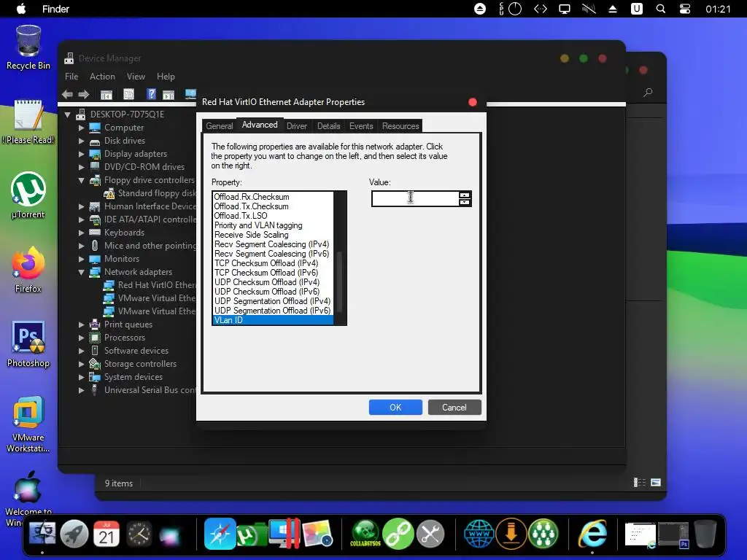Click the Spotlight search icon in menu bar

660,9
